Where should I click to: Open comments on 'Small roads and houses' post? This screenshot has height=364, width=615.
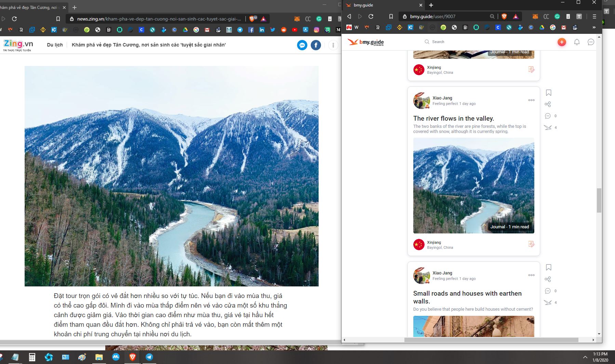548,291
